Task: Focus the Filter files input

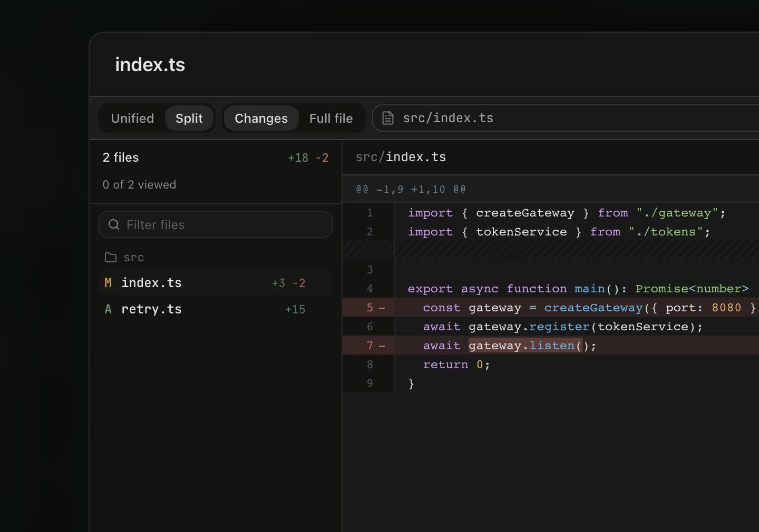Action: coord(216,225)
